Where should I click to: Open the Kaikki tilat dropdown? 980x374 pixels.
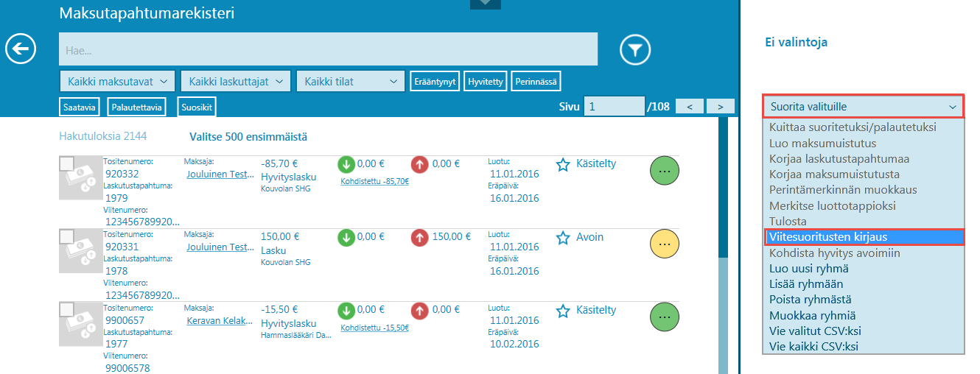(x=351, y=82)
